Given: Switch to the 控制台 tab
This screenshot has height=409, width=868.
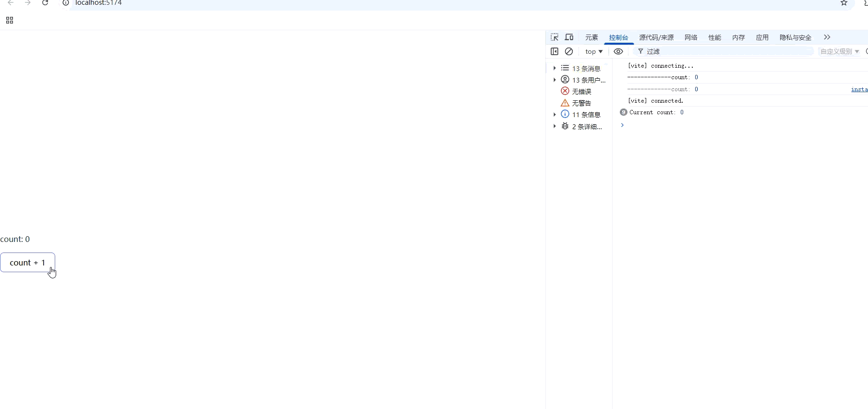Looking at the screenshot, I should pos(618,37).
